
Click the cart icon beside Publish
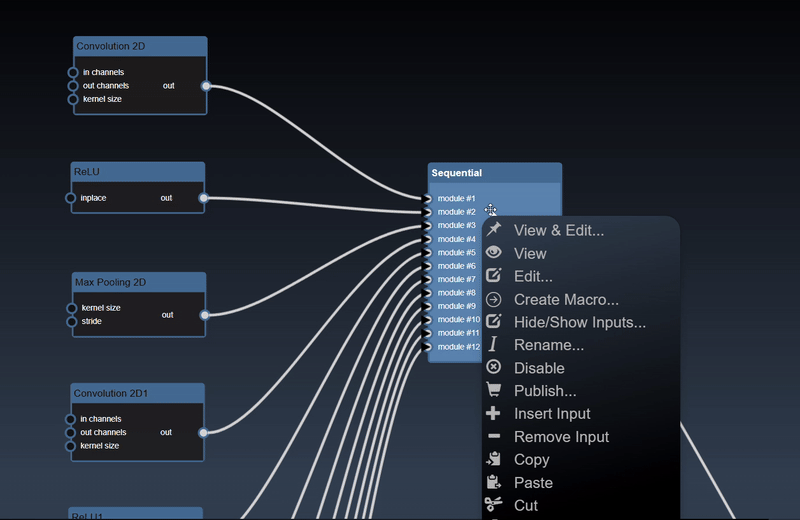(493, 391)
